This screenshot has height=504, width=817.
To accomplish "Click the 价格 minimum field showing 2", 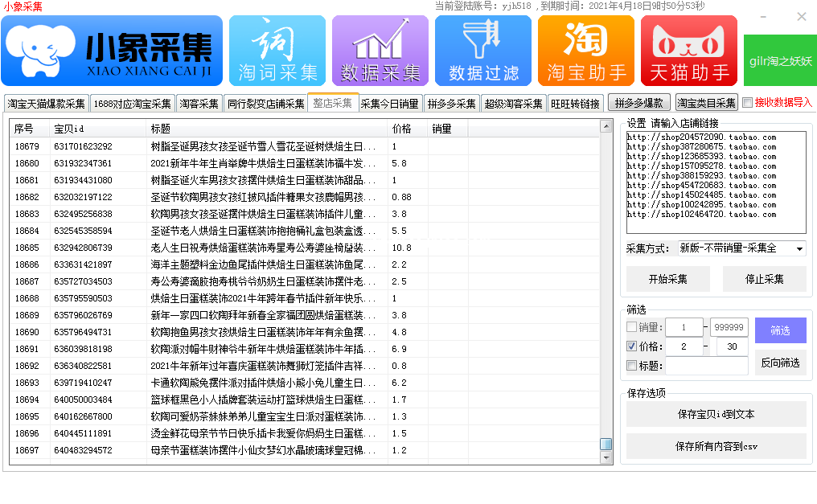I will pos(684,346).
